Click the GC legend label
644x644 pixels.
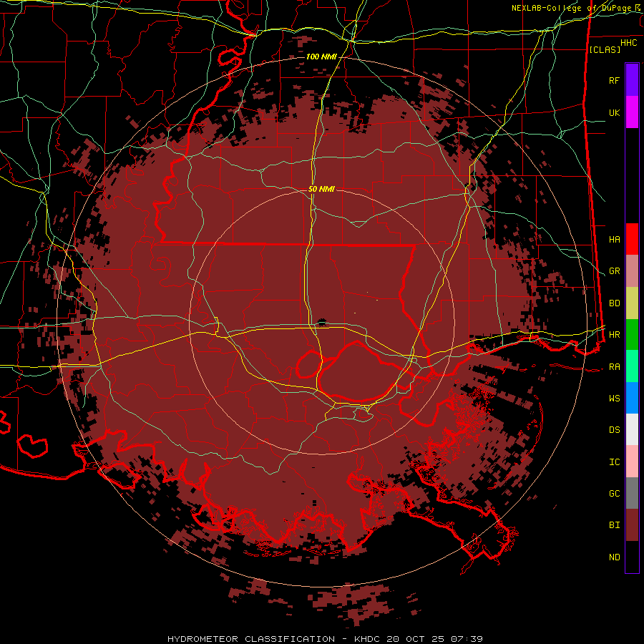click(x=615, y=494)
